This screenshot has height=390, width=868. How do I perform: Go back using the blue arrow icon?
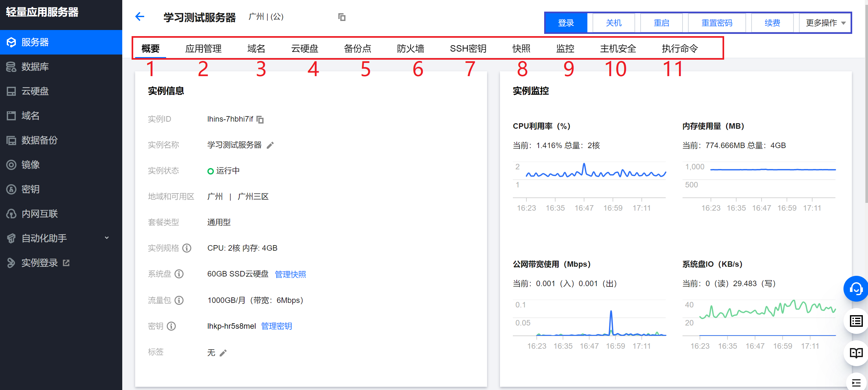coord(139,16)
